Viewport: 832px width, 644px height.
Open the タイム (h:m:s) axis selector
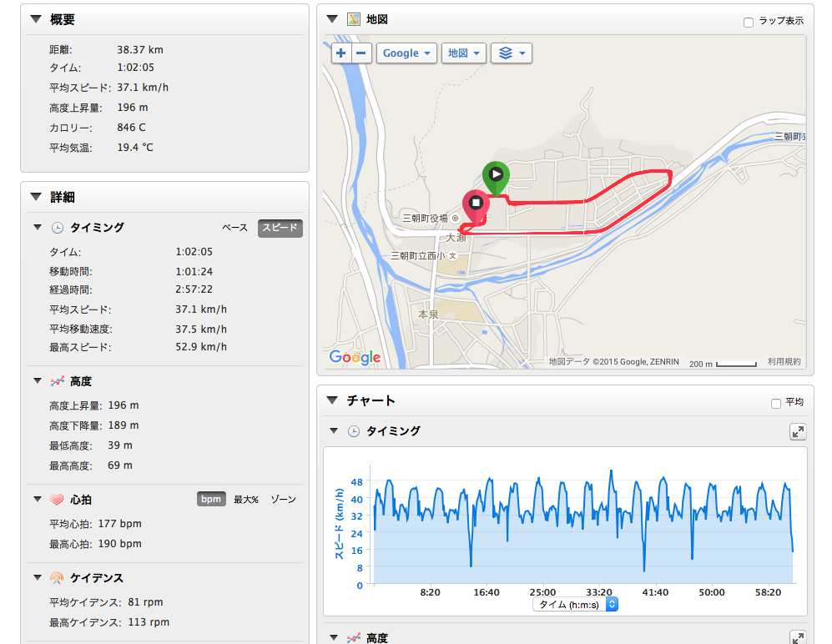click(x=576, y=604)
